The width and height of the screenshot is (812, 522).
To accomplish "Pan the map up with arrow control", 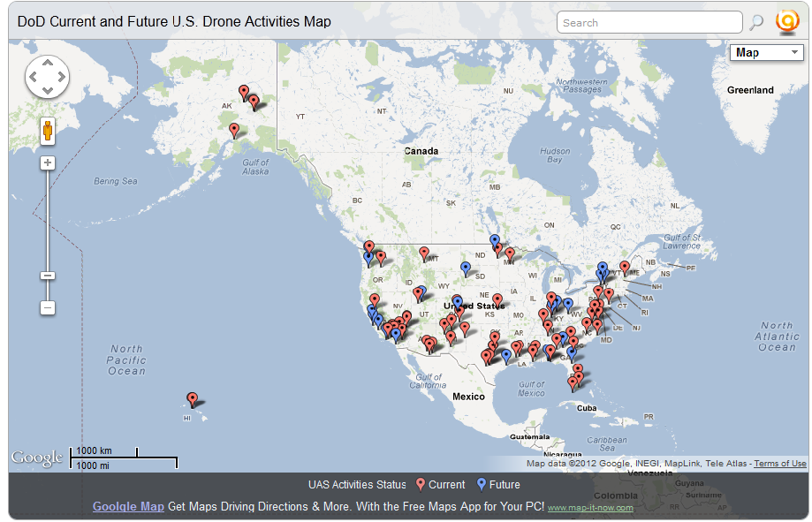I will [47, 63].
